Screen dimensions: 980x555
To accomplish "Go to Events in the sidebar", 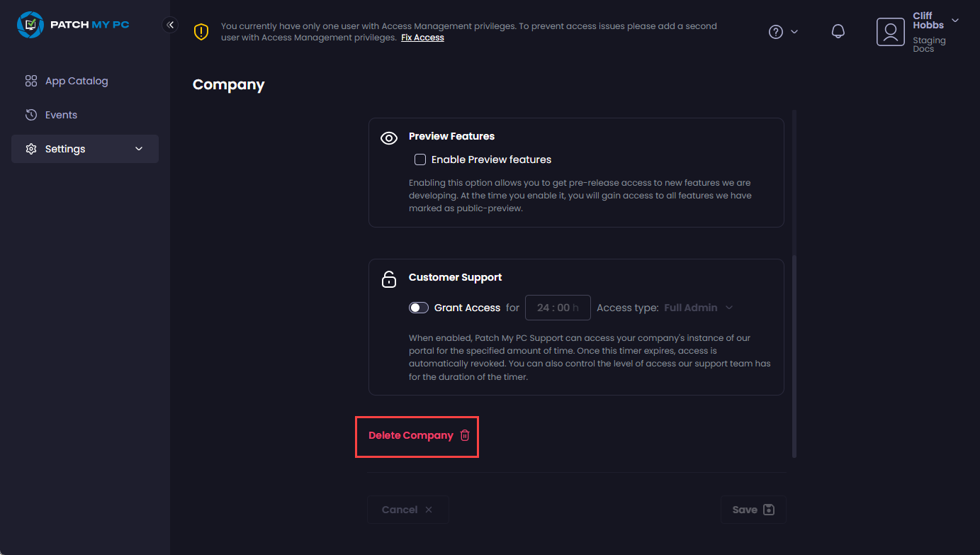I will tap(61, 115).
